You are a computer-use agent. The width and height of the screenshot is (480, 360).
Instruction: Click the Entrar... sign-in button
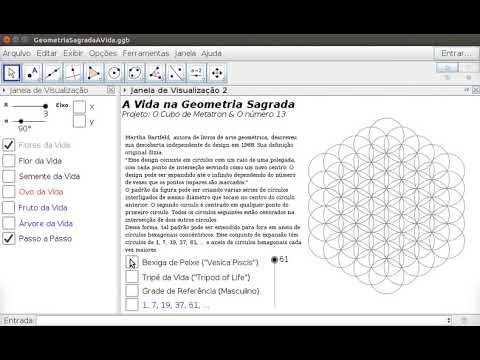456,53
